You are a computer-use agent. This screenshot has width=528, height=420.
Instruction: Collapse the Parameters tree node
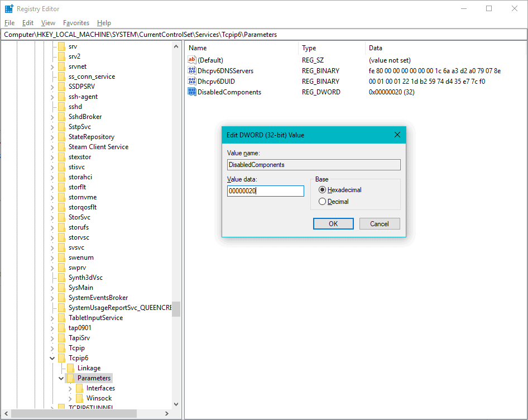[x=61, y=378]
